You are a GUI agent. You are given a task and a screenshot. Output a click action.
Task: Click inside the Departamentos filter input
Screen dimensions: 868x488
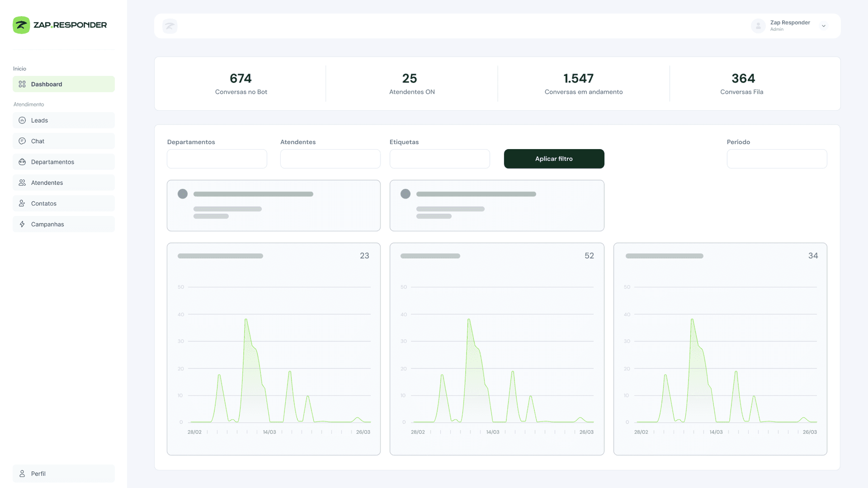pos(217,159)
